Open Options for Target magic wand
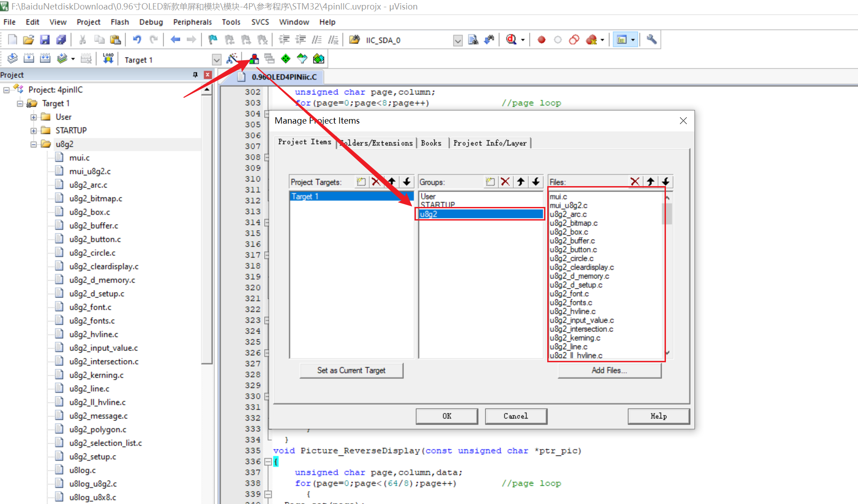 pyautogui.click(x=231, y=59)
